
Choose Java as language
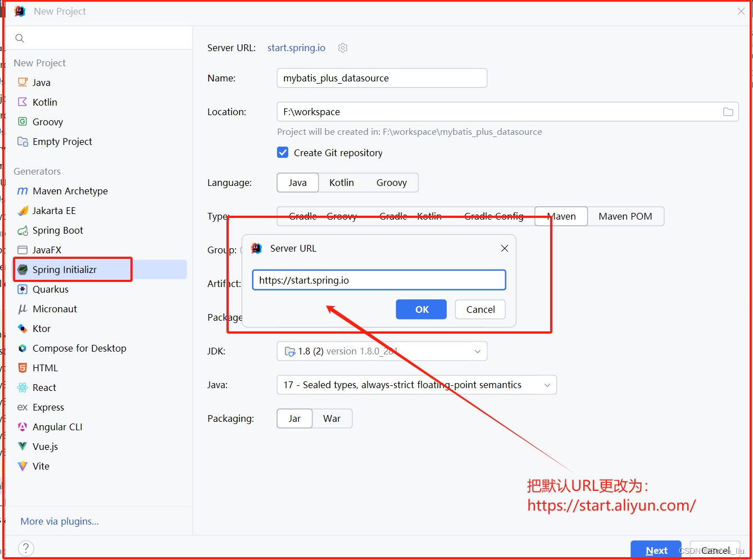298,183
